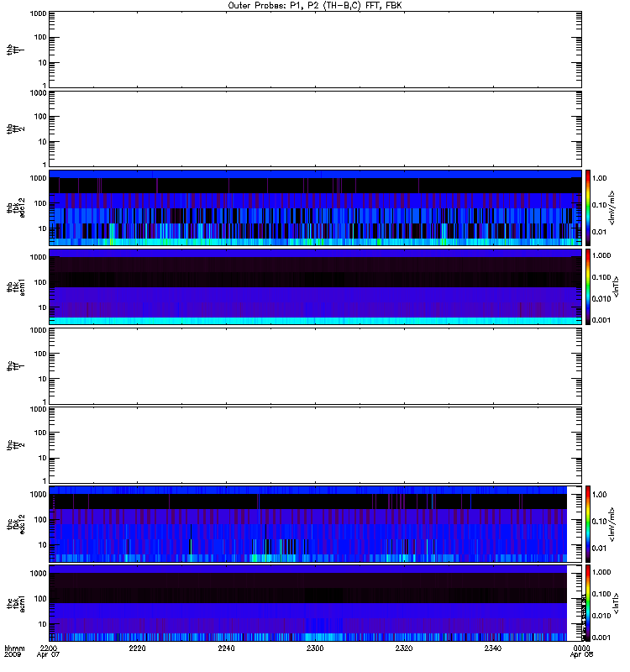Click the thb fbk edc12 color bar
Screen dimensions: 630x672
[588, 207]
